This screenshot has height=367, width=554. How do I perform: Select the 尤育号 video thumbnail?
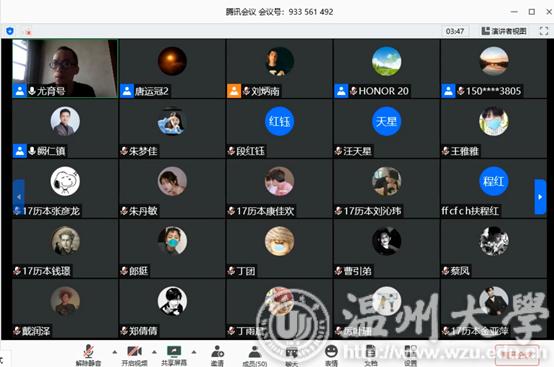65,68
